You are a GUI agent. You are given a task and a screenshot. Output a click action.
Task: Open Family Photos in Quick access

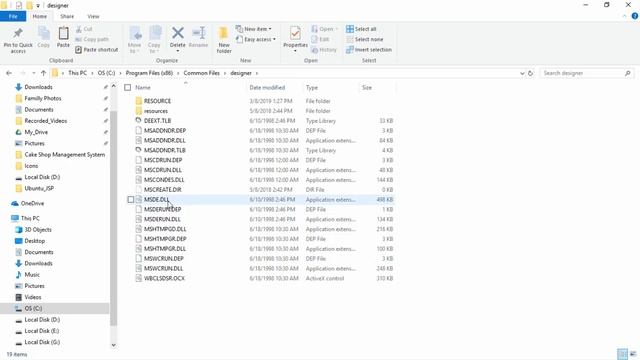click(x=43, y=98)
